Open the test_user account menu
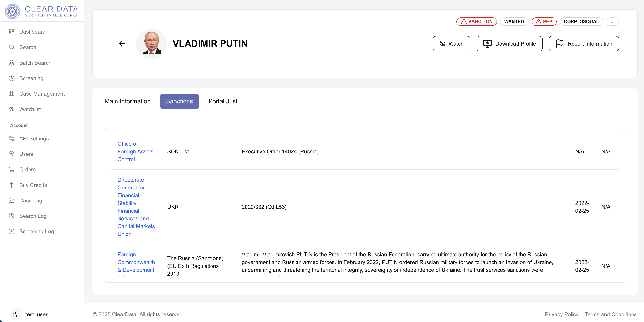 [36, 314]
